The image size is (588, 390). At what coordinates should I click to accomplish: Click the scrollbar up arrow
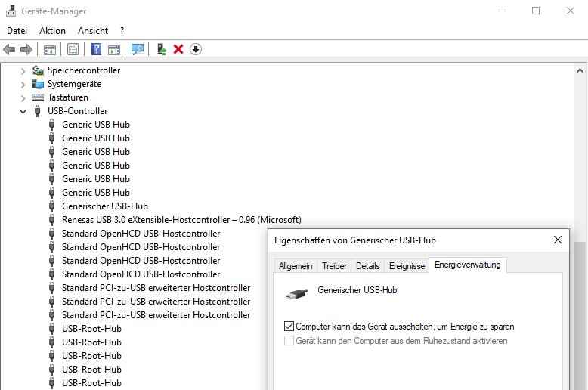point(580,70)
